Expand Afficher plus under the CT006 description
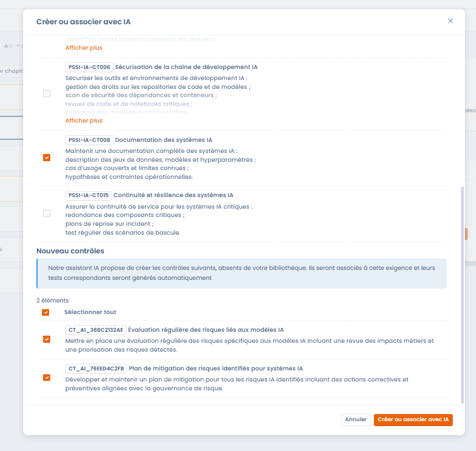Screen dimensions: 476x451 [x=84, y=120]
